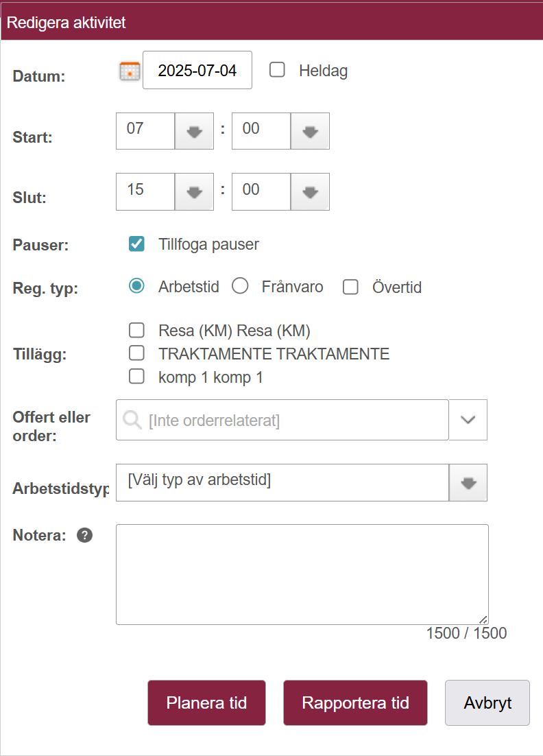The width and height of the screenshot is (543, 756).
Task: Uncheck the Tillfoga pauser checkbox
Action: tap(137, 244)
